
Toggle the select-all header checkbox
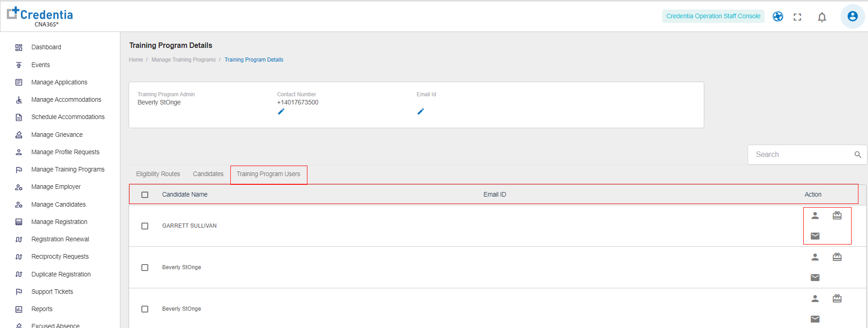click(x=145, y=195)
